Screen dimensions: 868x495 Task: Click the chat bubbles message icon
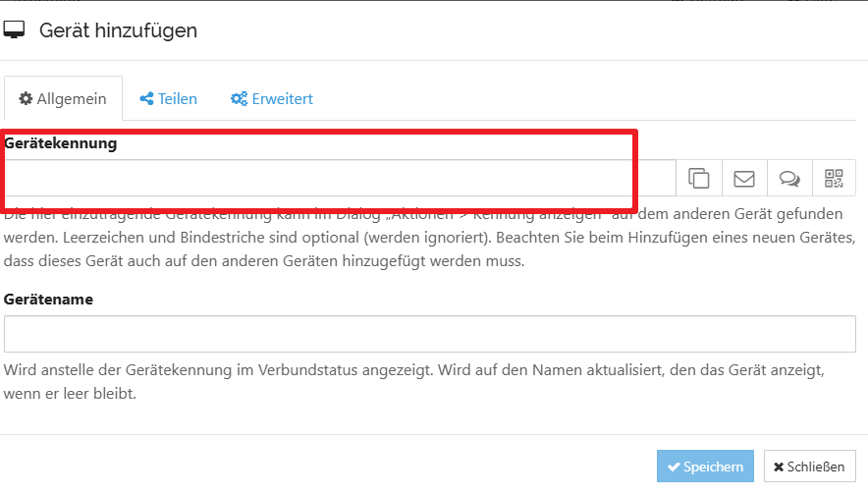(789, 178)
